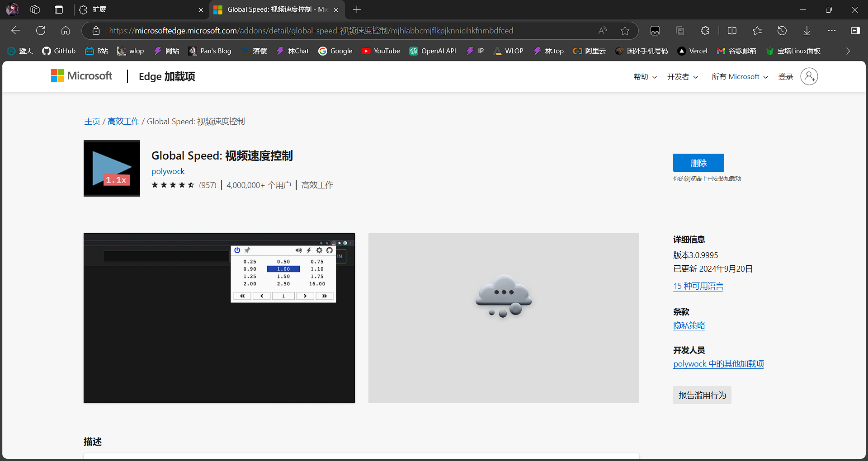The height and width of the screenshot is (461, 868).
Task: Go to Edge 加载项 home
Action: pos(167,76)
